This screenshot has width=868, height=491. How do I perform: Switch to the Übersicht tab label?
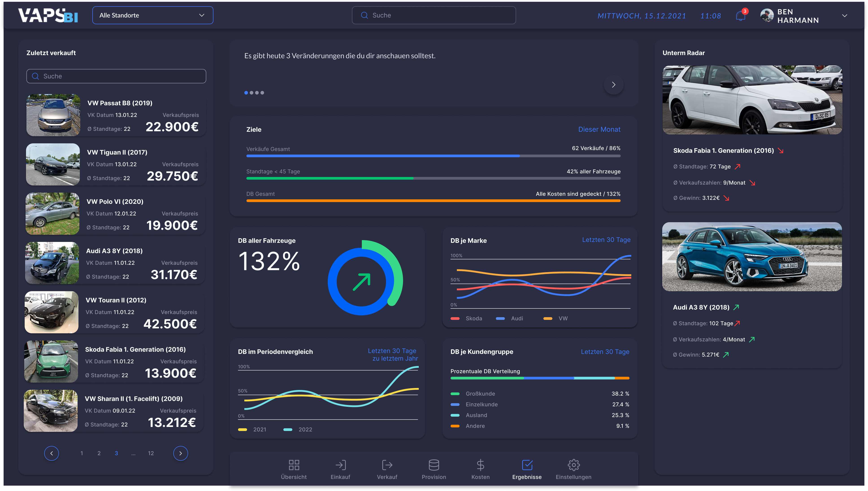click(294, 477)
